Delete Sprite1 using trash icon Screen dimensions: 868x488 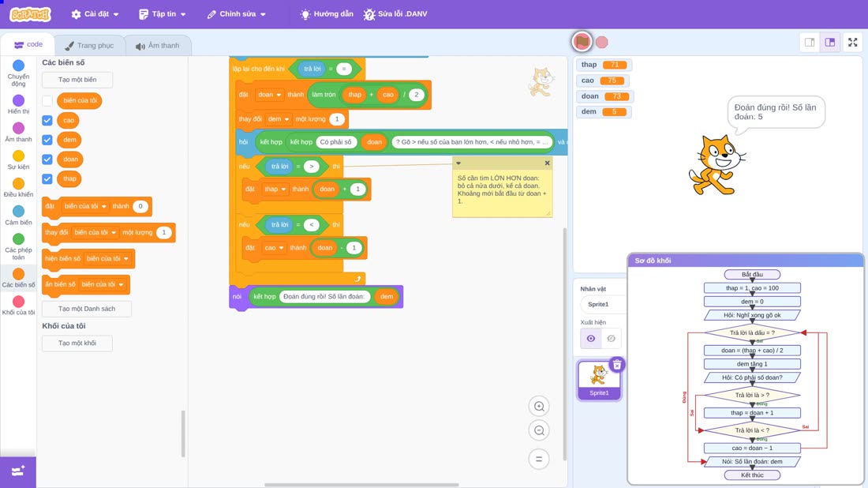[x=617, y=365]
